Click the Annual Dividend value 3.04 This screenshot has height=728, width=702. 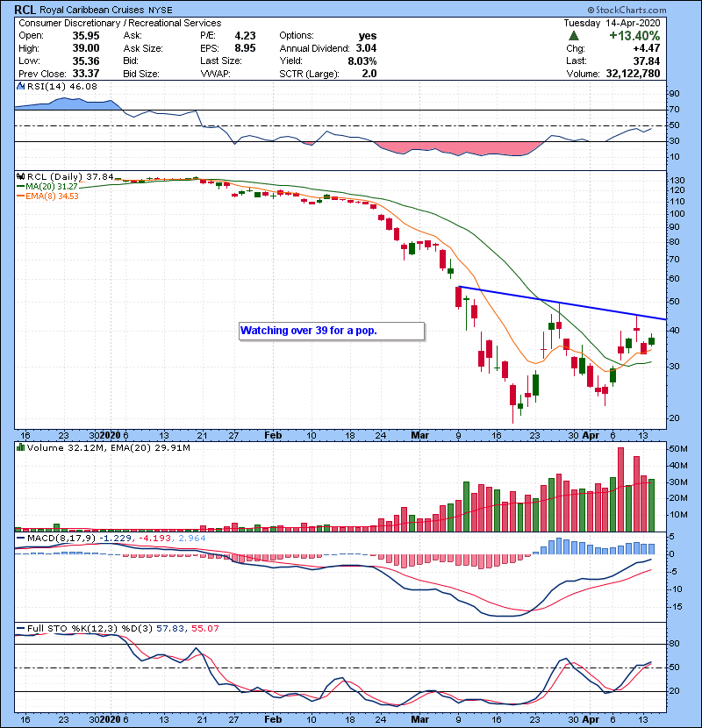click(x=366, y=48)
